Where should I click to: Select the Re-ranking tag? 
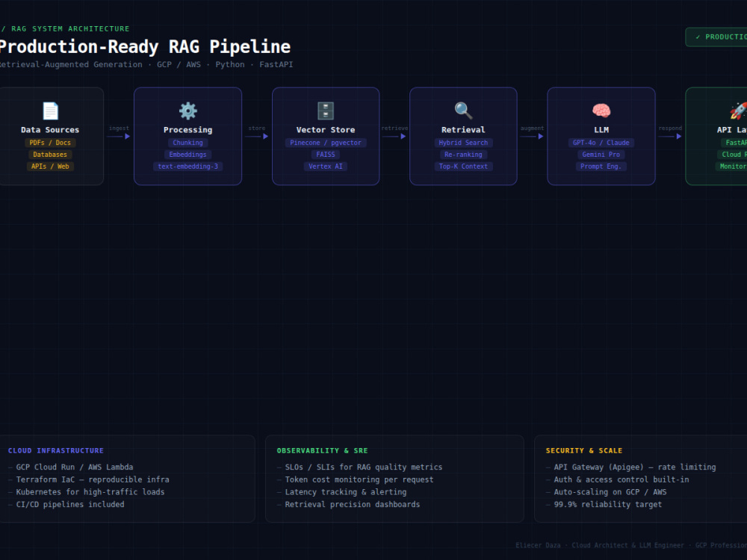463,155
